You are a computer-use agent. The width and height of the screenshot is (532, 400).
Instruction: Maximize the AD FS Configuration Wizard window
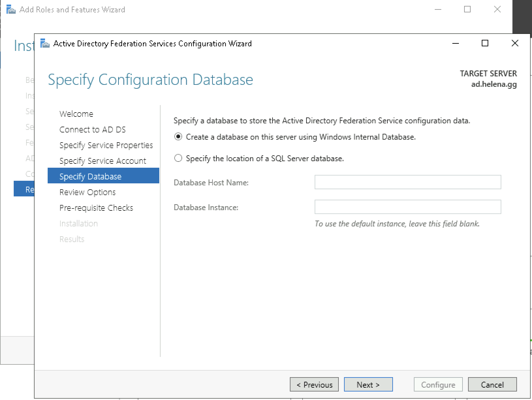point(485,43)
